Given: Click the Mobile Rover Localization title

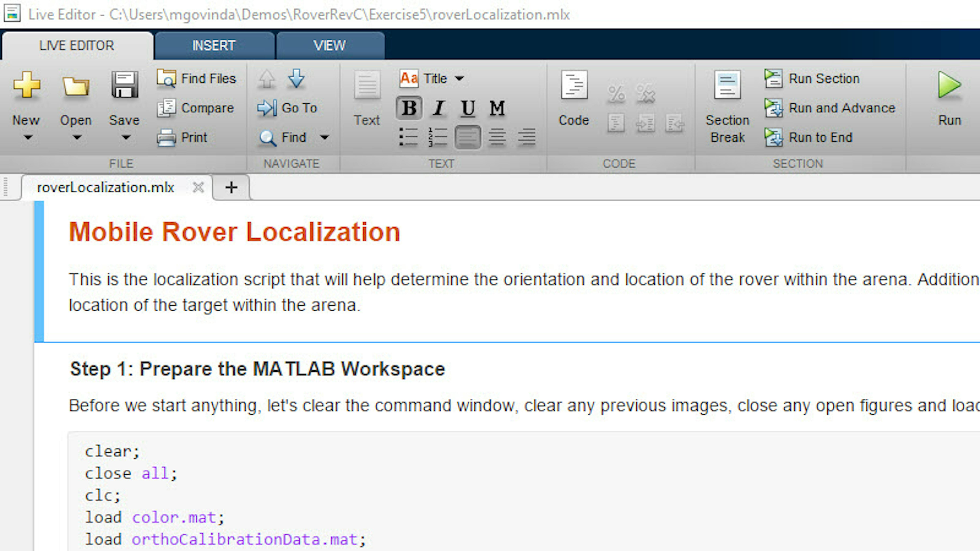Looking at the screenshot, I should point(234,232).
